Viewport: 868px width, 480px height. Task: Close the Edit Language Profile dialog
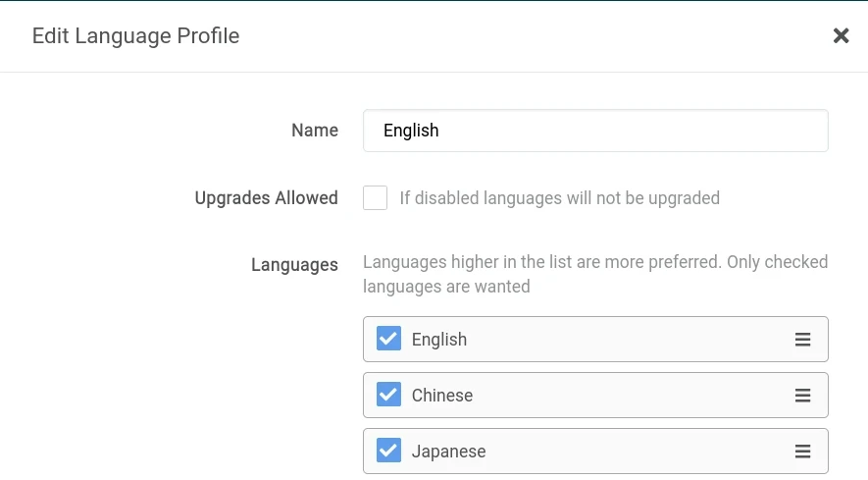coord(841,36)
